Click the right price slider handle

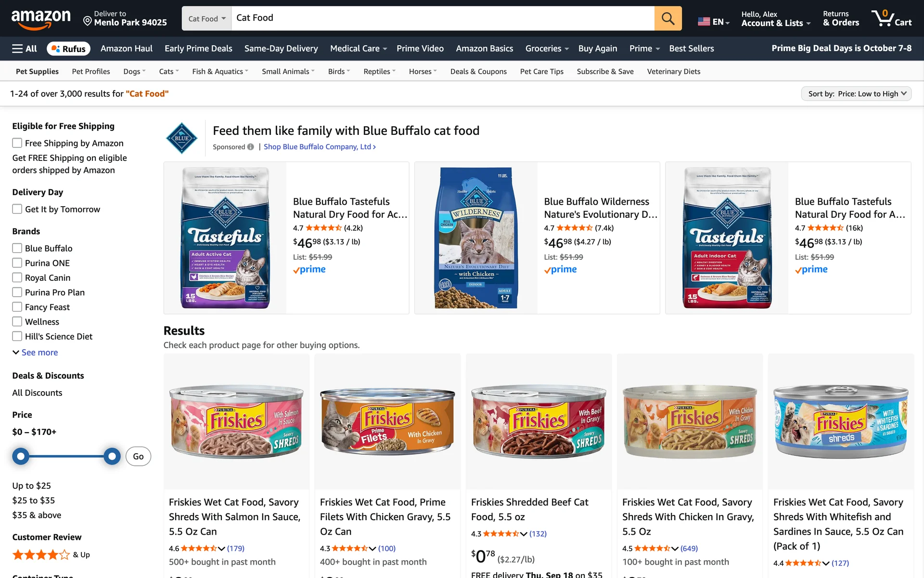click(x=112, y=456)
